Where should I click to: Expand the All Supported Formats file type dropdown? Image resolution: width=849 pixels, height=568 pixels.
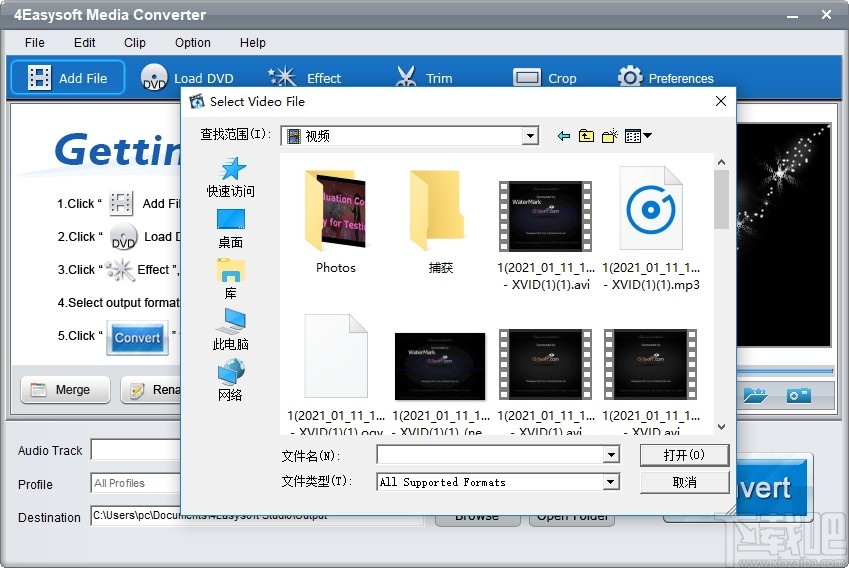pos(611,481)
